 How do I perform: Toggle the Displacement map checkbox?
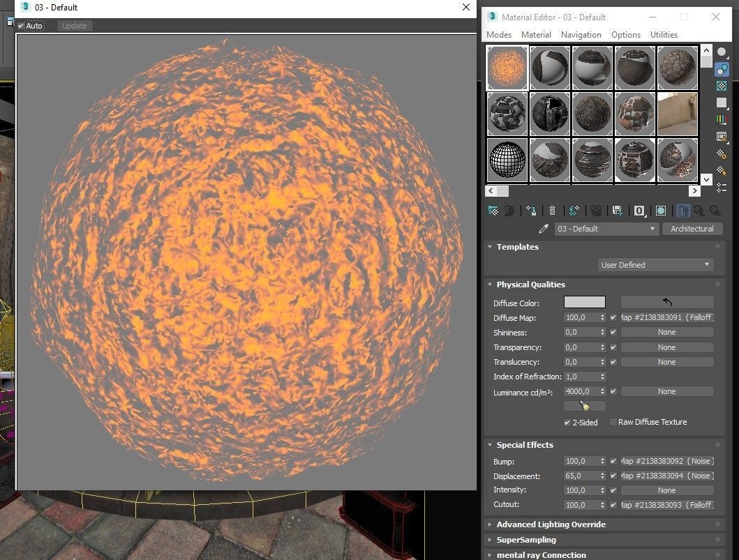pos(613,476)
